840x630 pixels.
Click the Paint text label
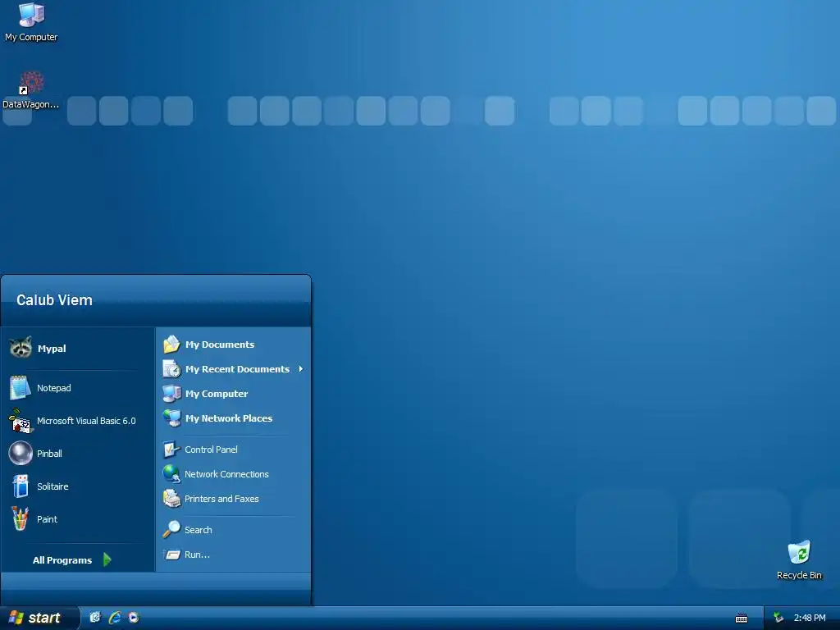click(47, 519)
